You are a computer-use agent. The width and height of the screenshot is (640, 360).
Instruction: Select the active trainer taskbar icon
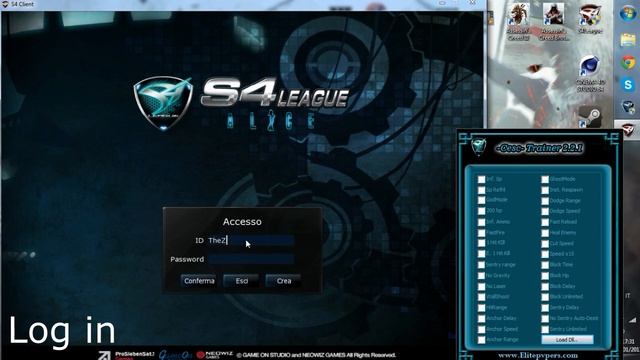click(628, 130)
